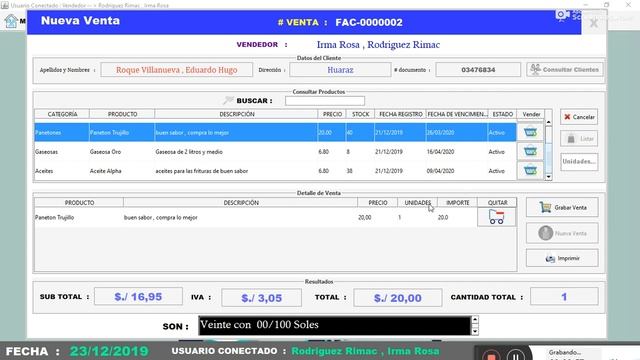Click the IVA value S./ 3,05
Image resolution: width=640 pixels, height=360 pixels.
pyautogui.click(x=261, y=298)
